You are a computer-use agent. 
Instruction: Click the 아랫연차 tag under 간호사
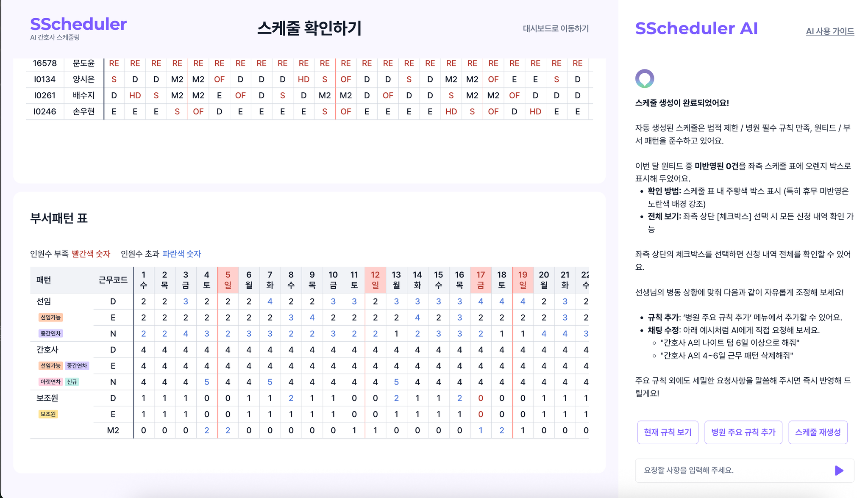50,382
